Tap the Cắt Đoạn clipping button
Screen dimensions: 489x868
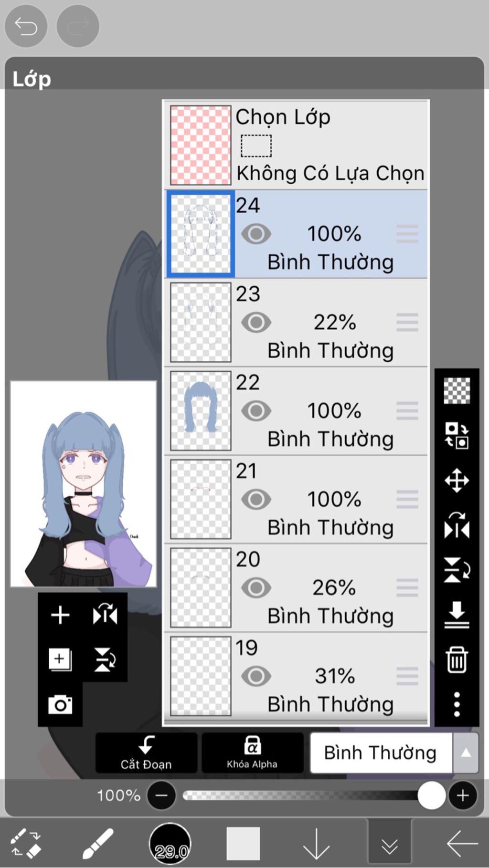pos(146,753)
